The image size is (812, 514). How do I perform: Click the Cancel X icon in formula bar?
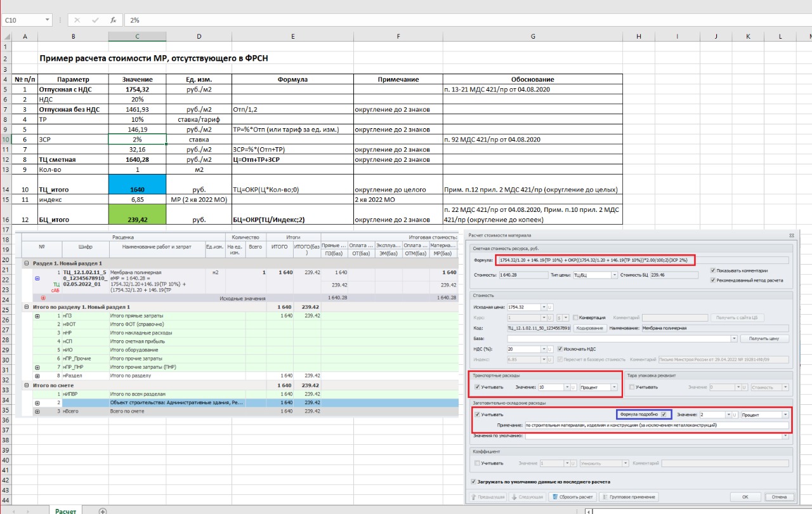tap(77, 20)
